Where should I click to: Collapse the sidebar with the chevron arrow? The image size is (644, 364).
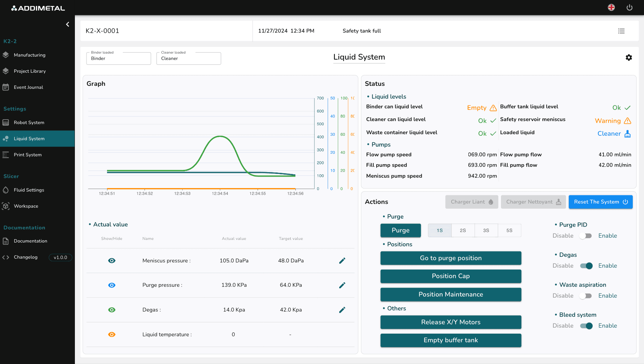[x=67, y=24]
